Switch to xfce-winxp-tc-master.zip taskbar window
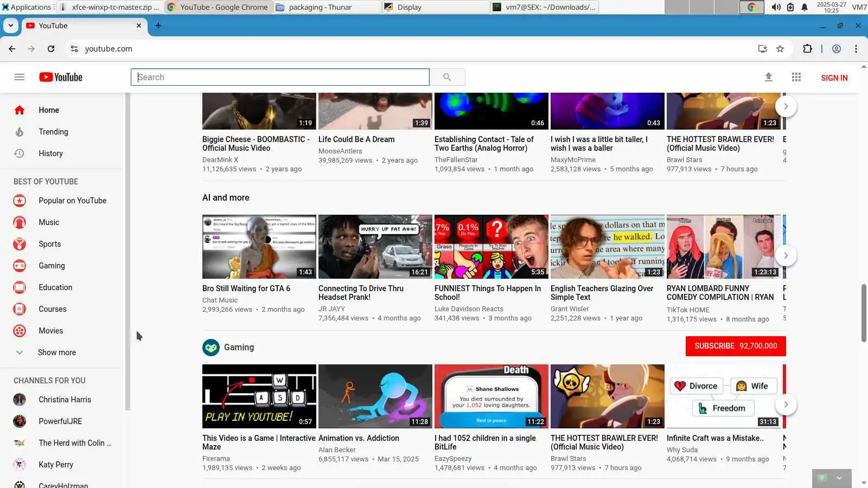Viewport: 868px width, 488px height. (110, 7)
